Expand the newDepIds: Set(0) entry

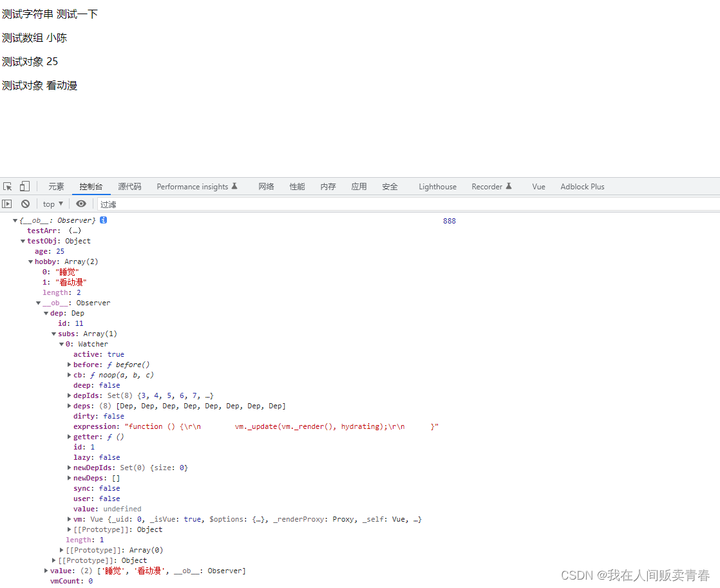click(70, 468)
